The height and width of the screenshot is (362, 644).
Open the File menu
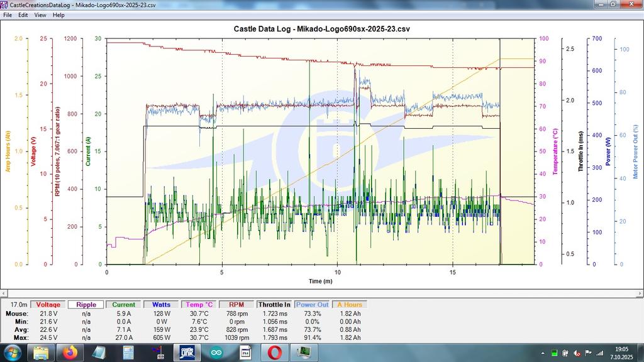8,14
